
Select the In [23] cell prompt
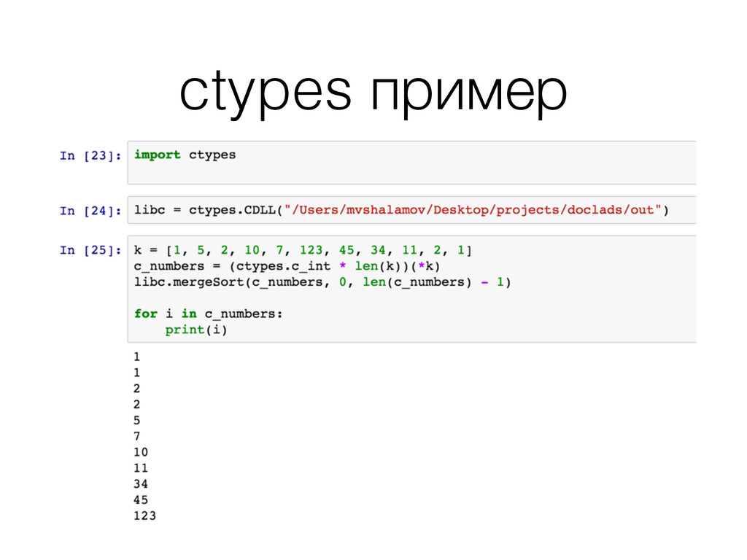point(90,156)
